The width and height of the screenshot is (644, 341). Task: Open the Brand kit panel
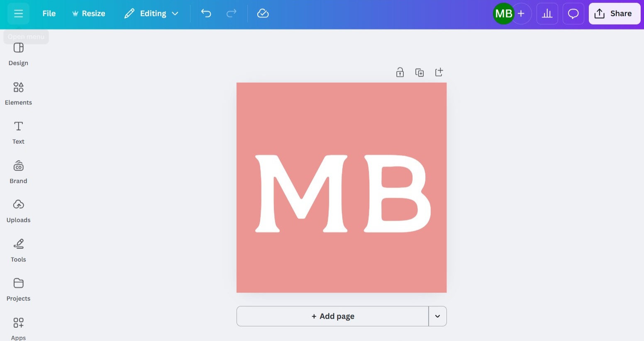pos(18,172)
